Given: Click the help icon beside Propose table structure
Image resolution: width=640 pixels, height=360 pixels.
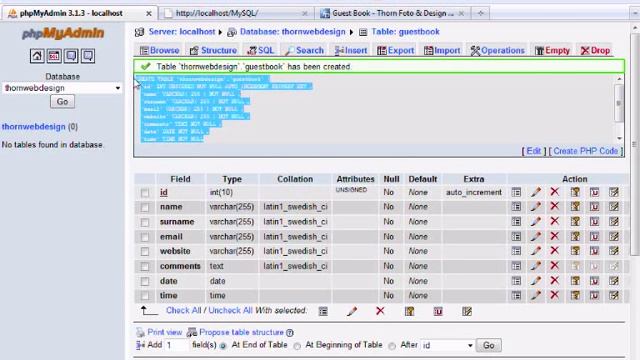Looking at the screenshot, I should 290,333.
